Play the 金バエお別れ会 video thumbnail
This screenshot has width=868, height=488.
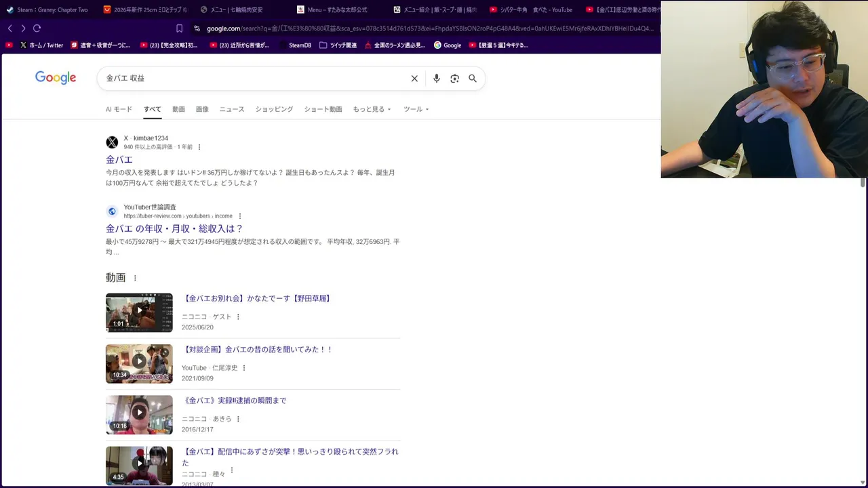coord(139,312)
